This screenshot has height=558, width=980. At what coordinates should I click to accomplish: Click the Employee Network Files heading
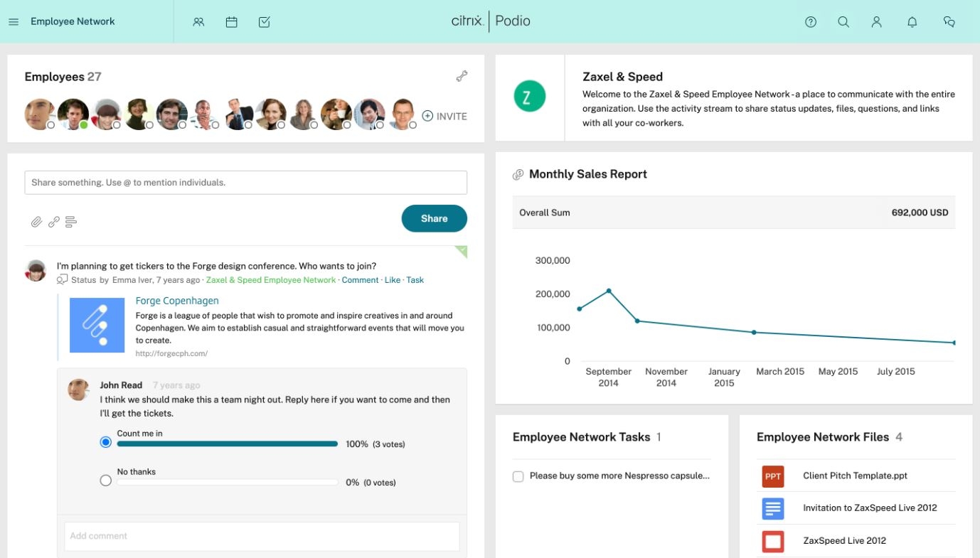coord(823,437)
